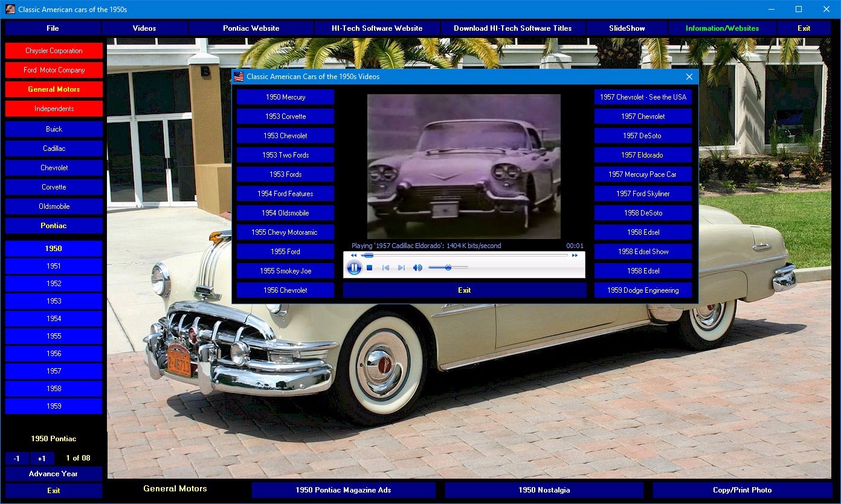Close the Videos dialog window
This screenshot has width=841, height=504.
coord(689,77)
